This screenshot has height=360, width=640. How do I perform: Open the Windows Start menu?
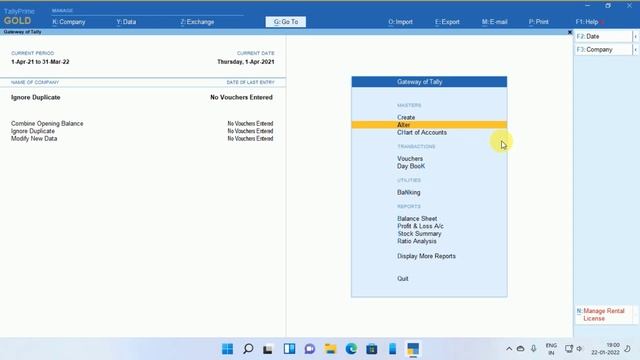[227, 349]
